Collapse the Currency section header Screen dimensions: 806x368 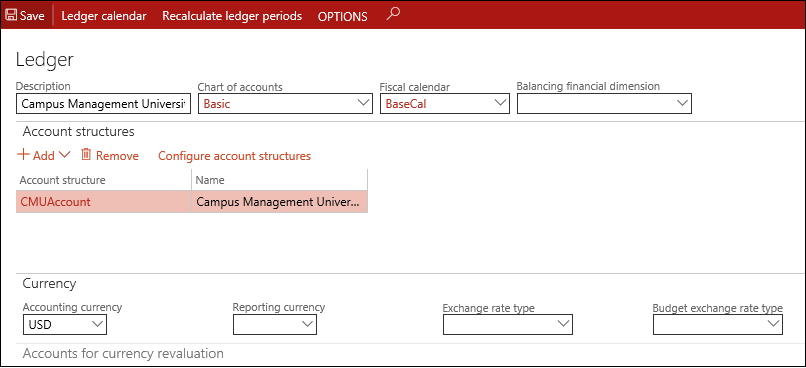click(x=49, y=283)
